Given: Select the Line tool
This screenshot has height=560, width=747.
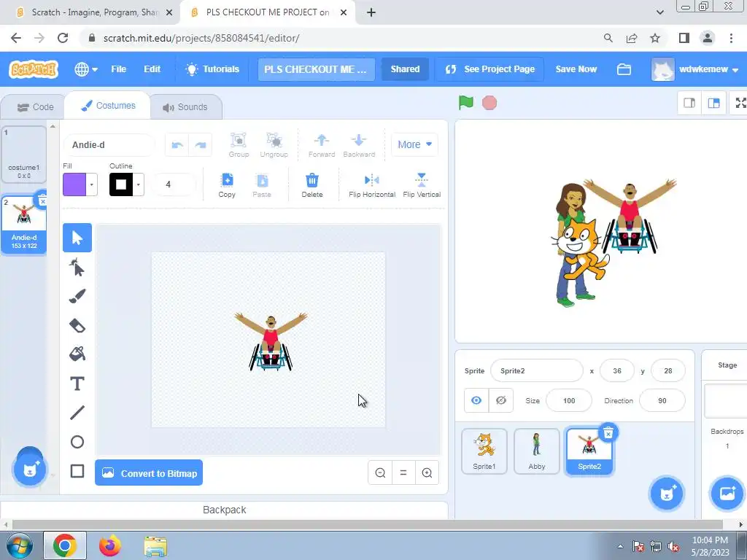Looking at the screenshot, I should pos(77,413).
